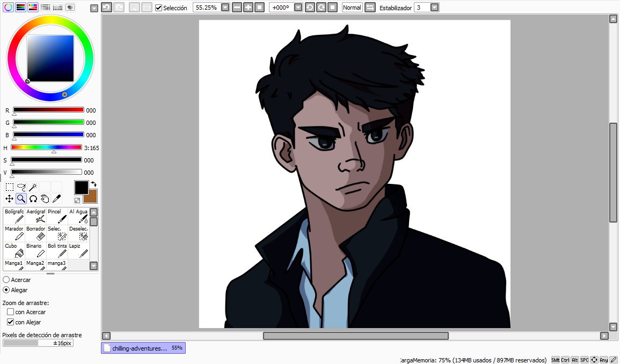Toggle the swatches grid panel icon
Screen dimensions: 620x364
(58, 7)
